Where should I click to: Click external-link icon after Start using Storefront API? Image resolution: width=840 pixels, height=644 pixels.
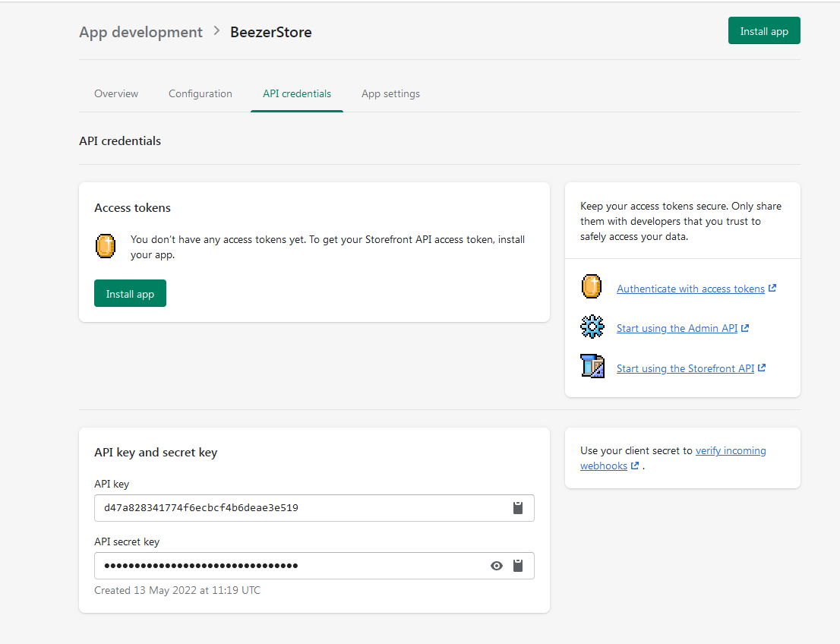762,368
